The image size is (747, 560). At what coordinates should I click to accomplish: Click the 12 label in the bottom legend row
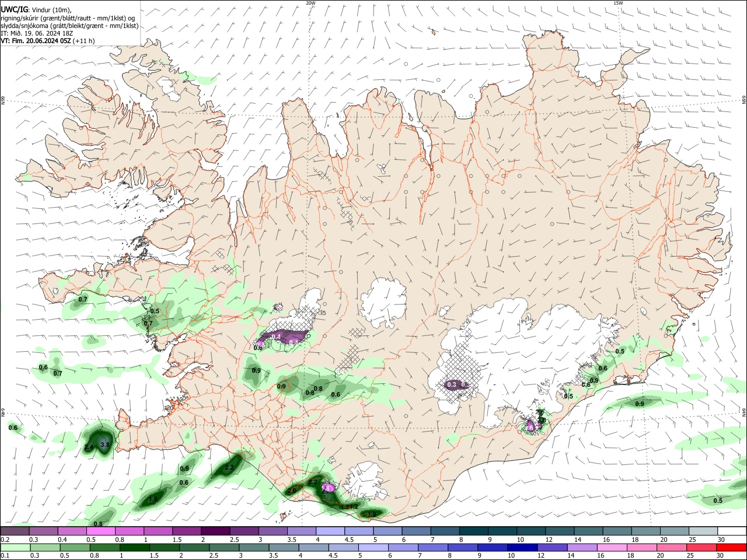click(x=540, y=556)
